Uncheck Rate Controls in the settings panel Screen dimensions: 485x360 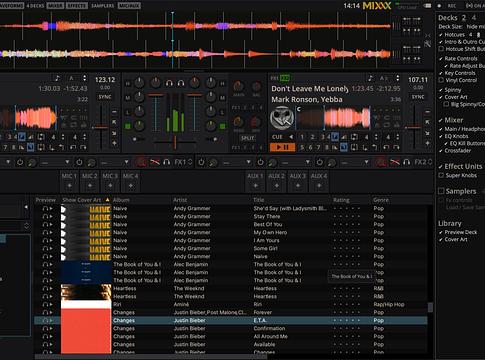(441, 59)
